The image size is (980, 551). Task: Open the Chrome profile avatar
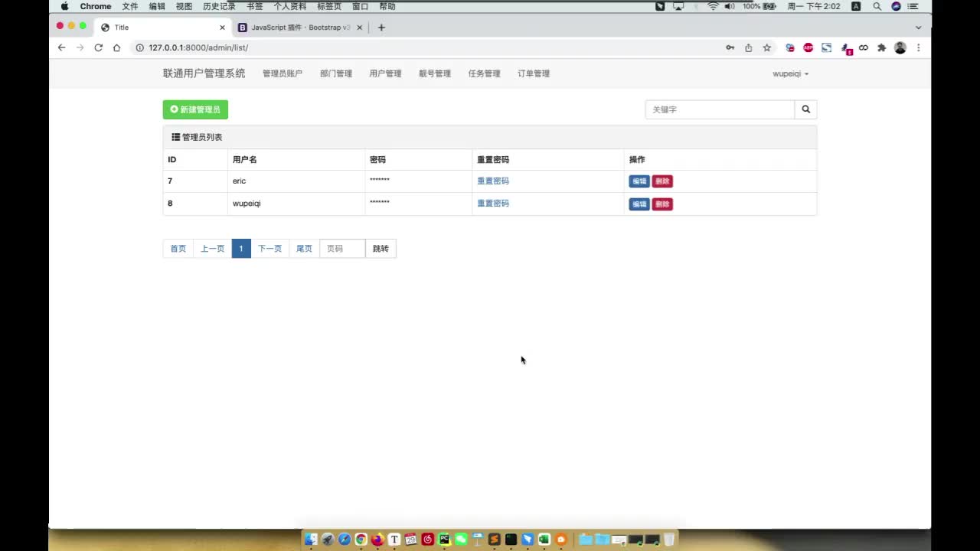(x=900, y=47)
